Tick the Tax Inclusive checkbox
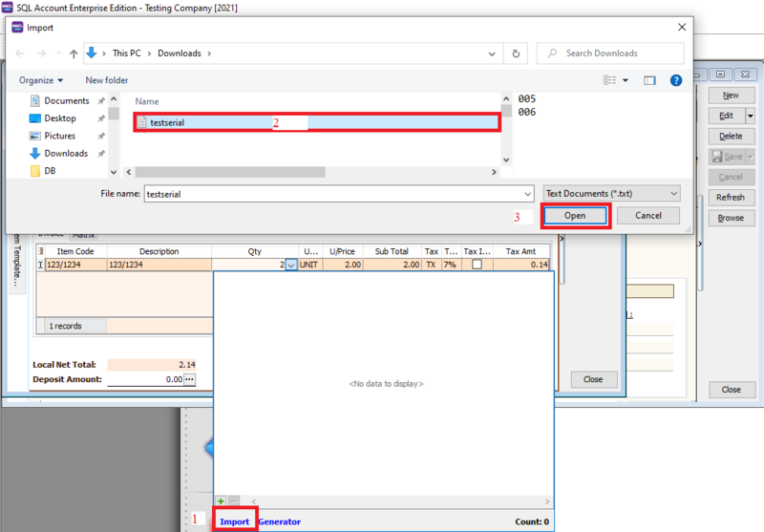This screenshot has width=764, height=532. click(477, 265)
